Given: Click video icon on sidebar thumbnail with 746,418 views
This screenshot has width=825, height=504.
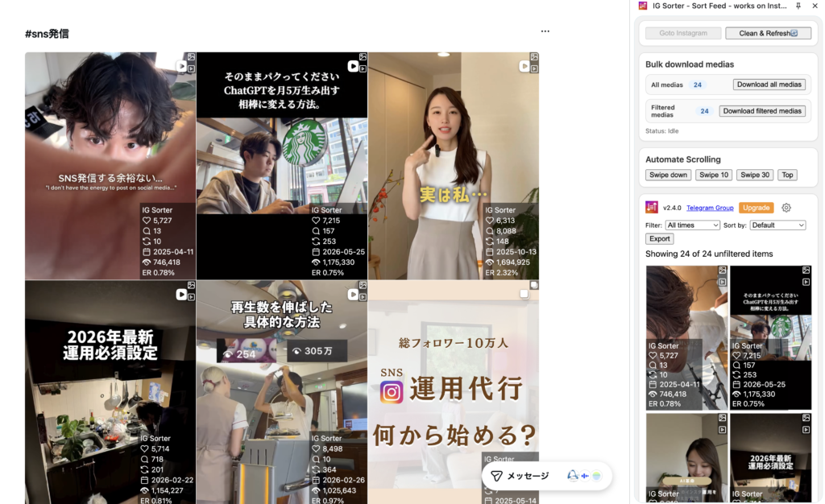Looking at the screenshot, I should [x=723, y=283].
